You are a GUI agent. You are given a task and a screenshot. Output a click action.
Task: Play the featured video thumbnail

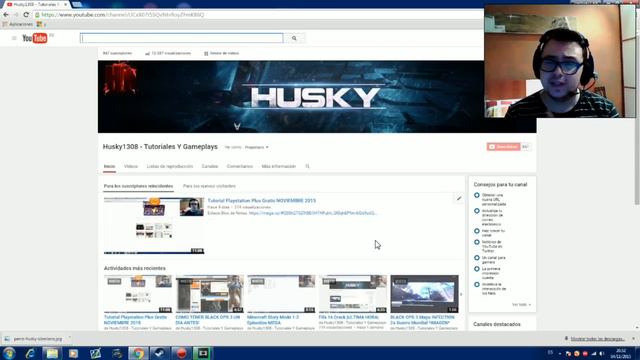click(x=154, y=226)
